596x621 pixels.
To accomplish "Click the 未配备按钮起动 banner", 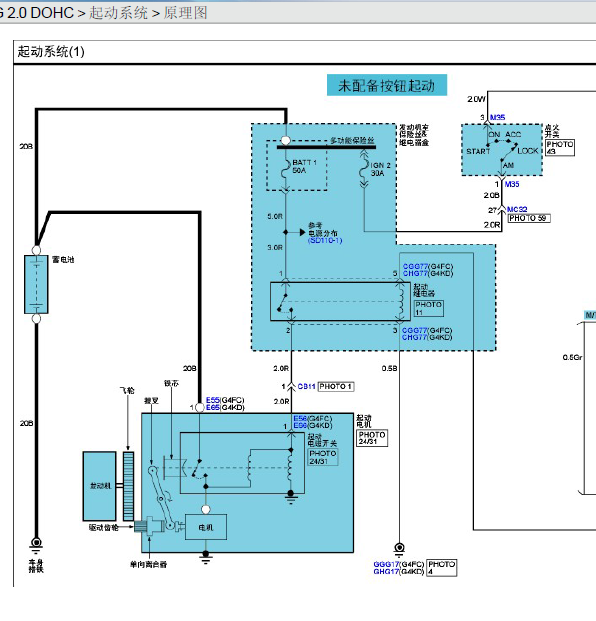I will 387,85.
